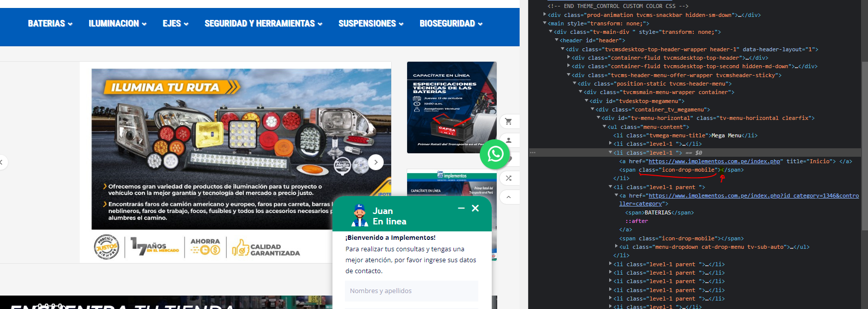
Task: Select the ::after pseudo-element line
Action: 637,221
